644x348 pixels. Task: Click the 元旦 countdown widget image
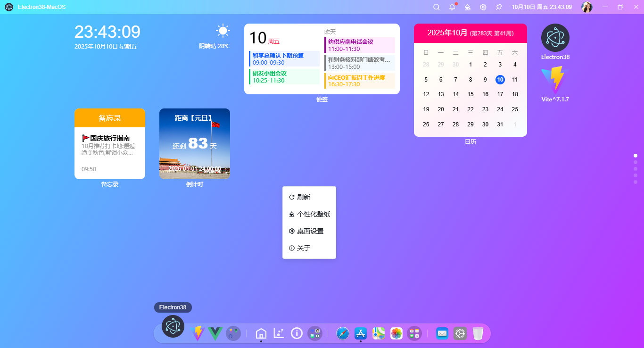click(x=194, y=144)
